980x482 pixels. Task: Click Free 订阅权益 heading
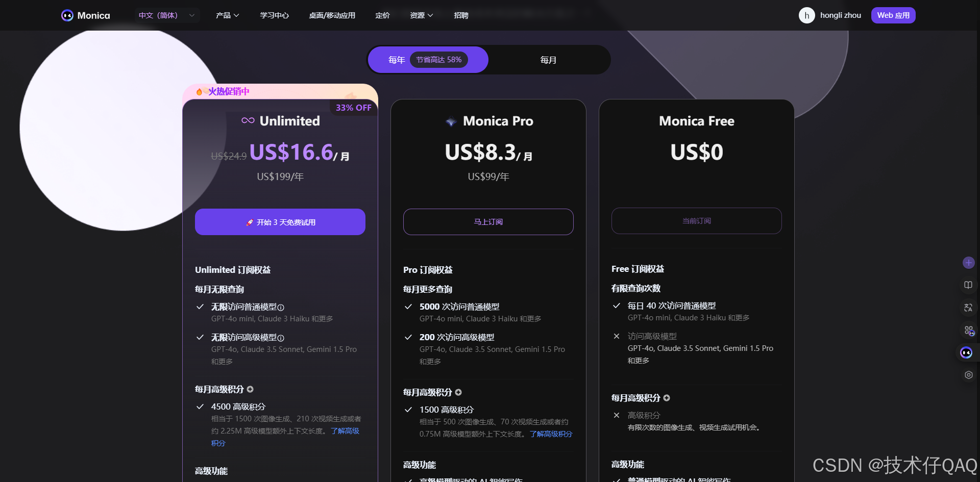pos(638,269)
